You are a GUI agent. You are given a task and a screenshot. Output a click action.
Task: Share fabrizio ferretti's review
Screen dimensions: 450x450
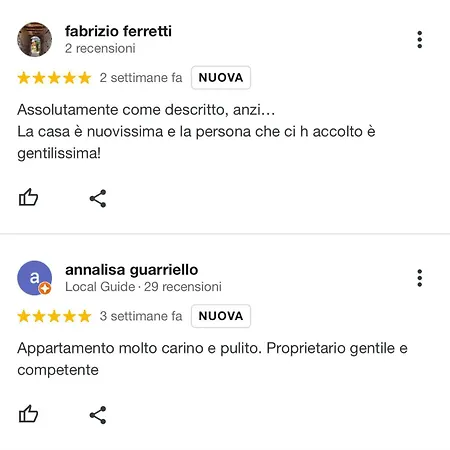tap(98, 199)
